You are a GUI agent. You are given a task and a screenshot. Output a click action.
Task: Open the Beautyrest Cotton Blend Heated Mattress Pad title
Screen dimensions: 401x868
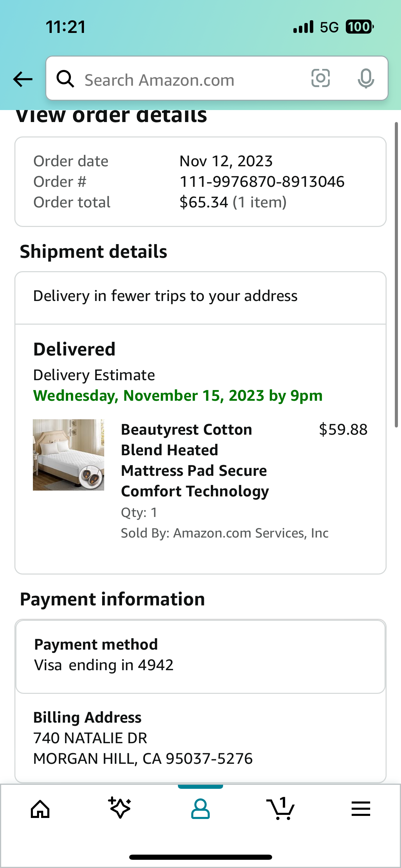point(195,460)
